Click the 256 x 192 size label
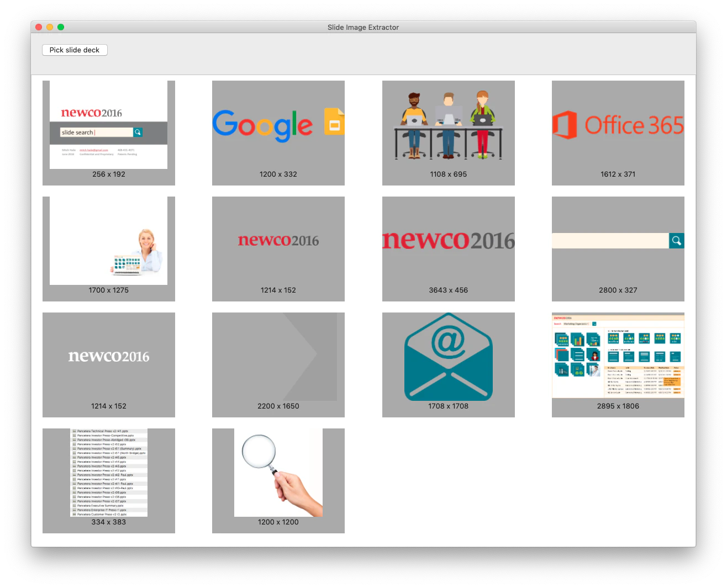727x588 pixels. 109,174
